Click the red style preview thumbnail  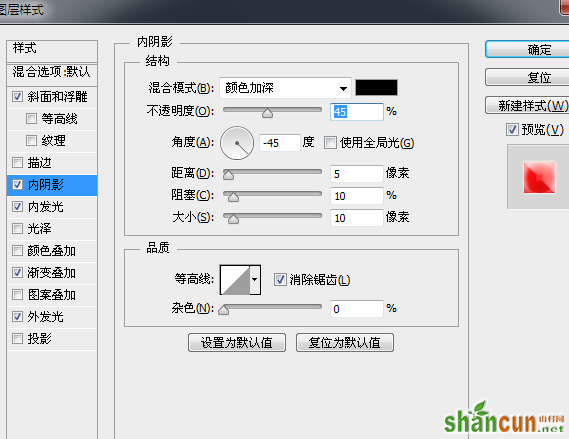pos(539,177)
